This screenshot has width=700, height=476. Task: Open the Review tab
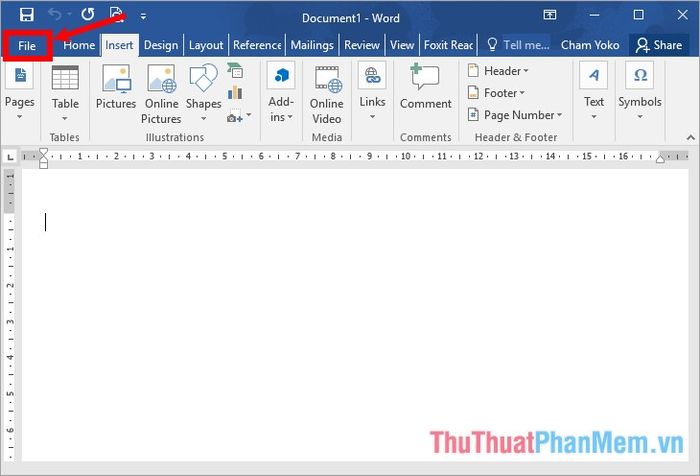tap(362, 45)
